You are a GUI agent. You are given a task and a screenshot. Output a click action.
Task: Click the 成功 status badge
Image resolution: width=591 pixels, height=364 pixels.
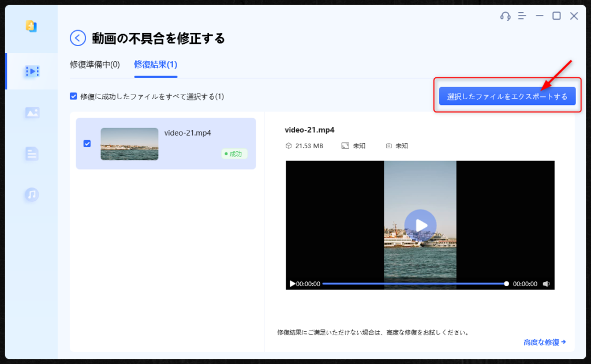234,154
